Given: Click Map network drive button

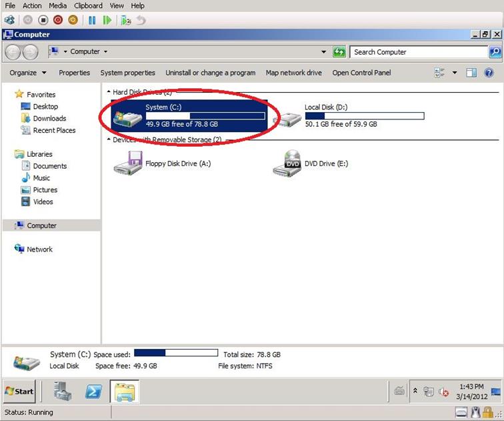Looking at the screenshot, I should (x=293, y=73).
